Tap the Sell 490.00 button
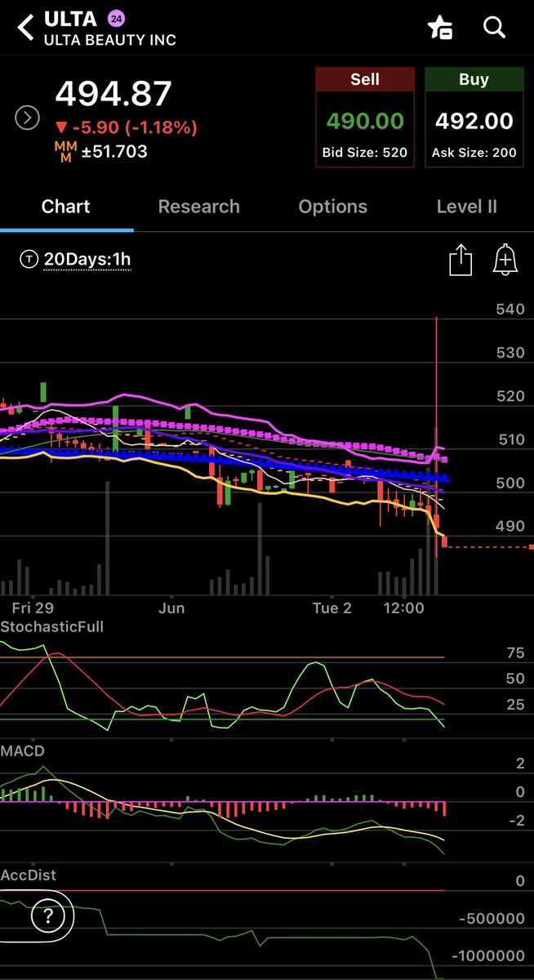Screen dimensions: 534x980 [365, 118]
